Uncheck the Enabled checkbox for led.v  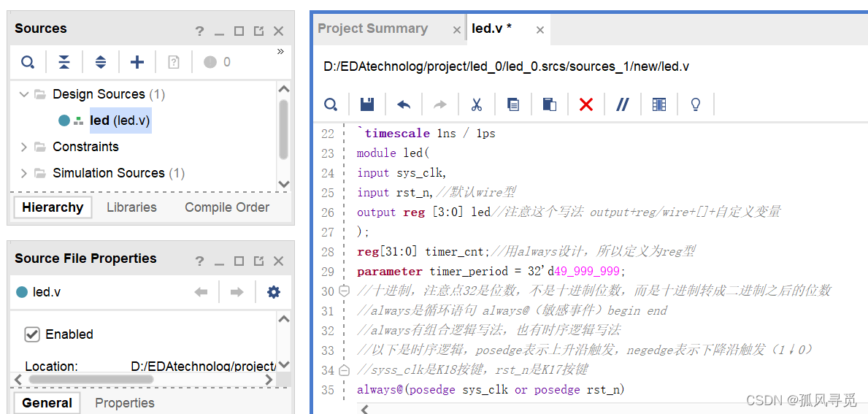coord(32,334)
